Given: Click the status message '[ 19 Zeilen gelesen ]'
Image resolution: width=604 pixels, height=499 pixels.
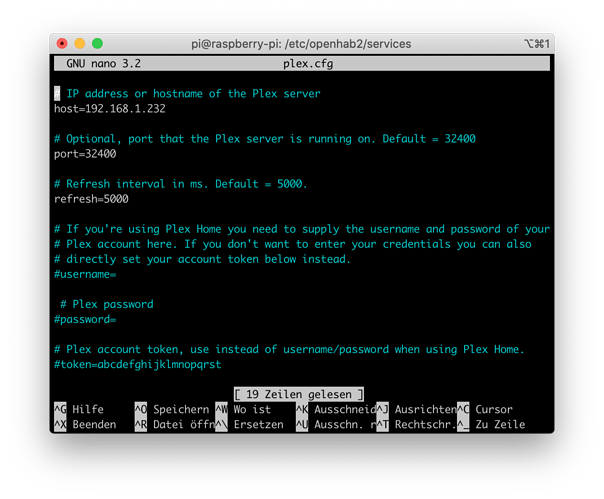Looking at the screenshot, I should [x=299, y=394].
